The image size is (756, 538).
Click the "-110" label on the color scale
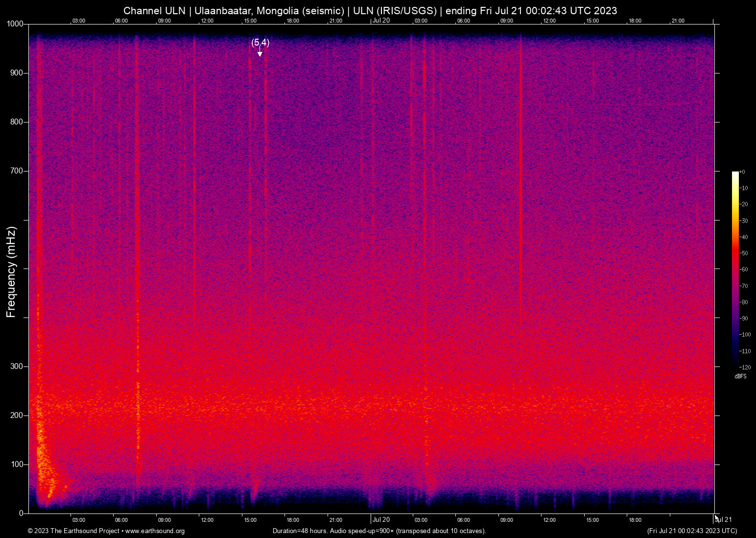(745, 351)
